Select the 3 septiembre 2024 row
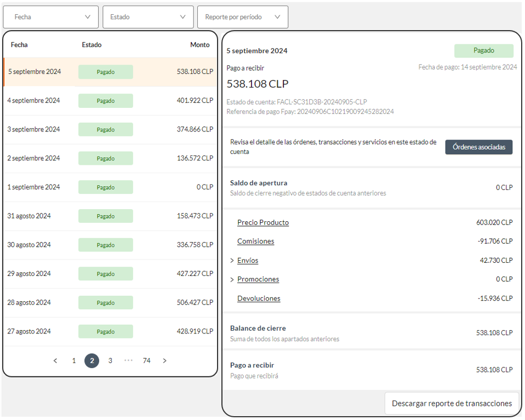The width and height of the screenshot is (525, 420). pyautogui.click(x=110, y=130)
